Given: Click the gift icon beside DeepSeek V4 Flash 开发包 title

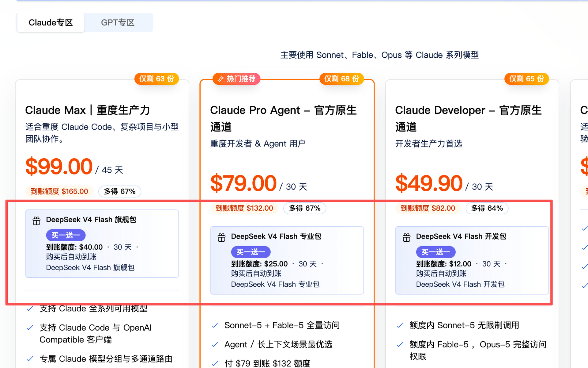Looking at the screenshot, I should [406, 238].
